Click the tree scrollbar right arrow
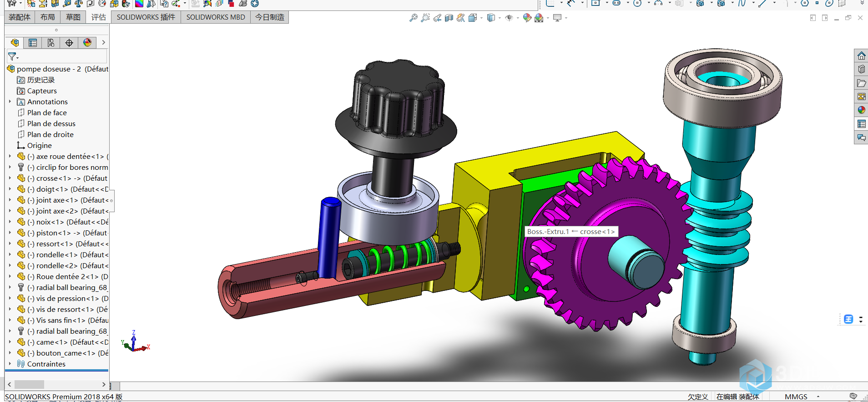 click(x=104, y=385)
